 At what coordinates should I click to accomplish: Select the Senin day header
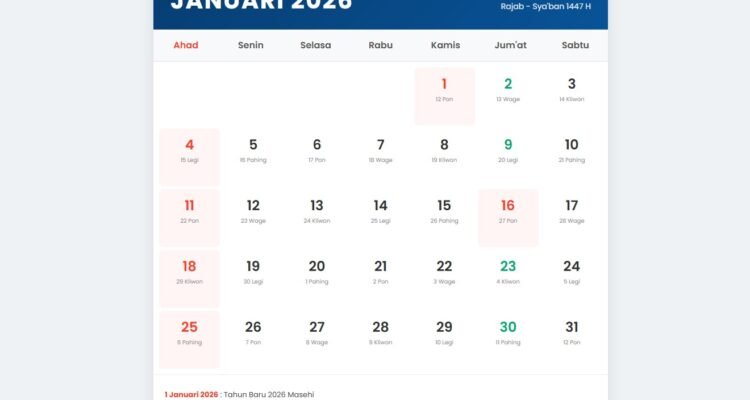[251, 45]
